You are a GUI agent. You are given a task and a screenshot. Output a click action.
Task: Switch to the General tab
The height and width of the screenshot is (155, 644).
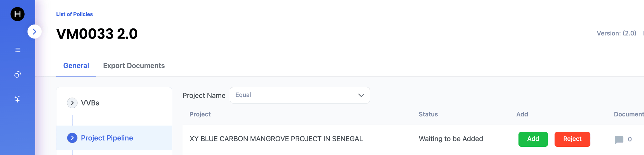76,66
